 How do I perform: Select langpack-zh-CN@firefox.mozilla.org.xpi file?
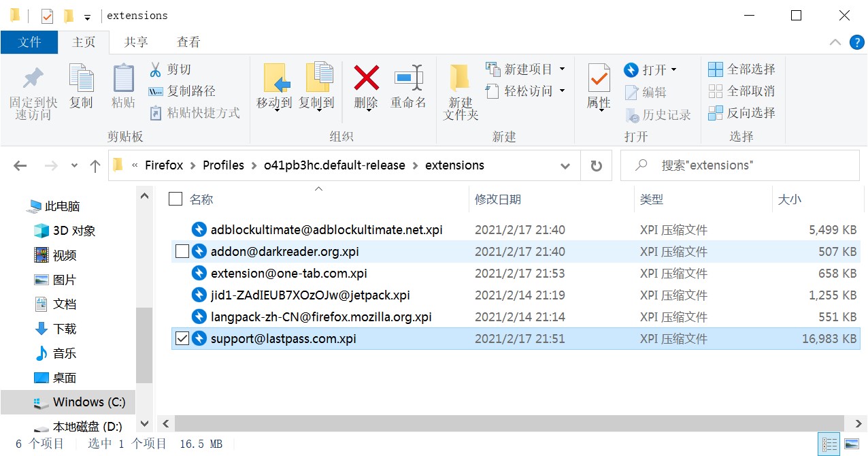tap(321, 317)
